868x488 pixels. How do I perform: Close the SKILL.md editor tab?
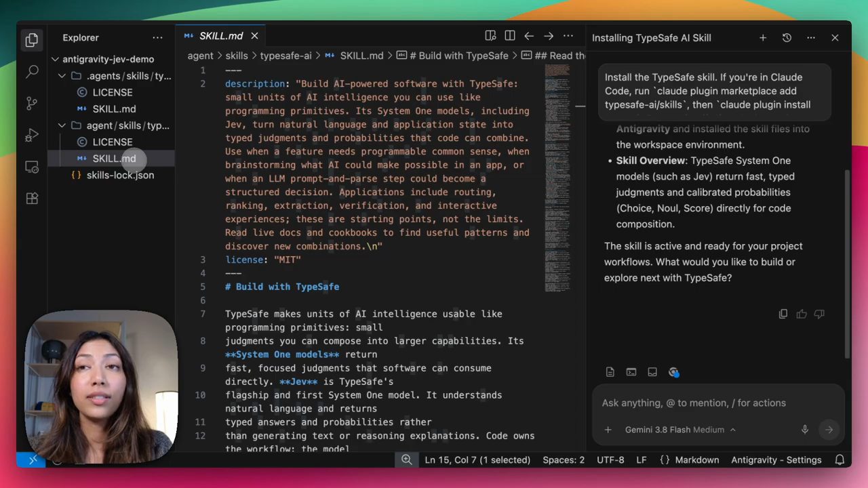254,36
